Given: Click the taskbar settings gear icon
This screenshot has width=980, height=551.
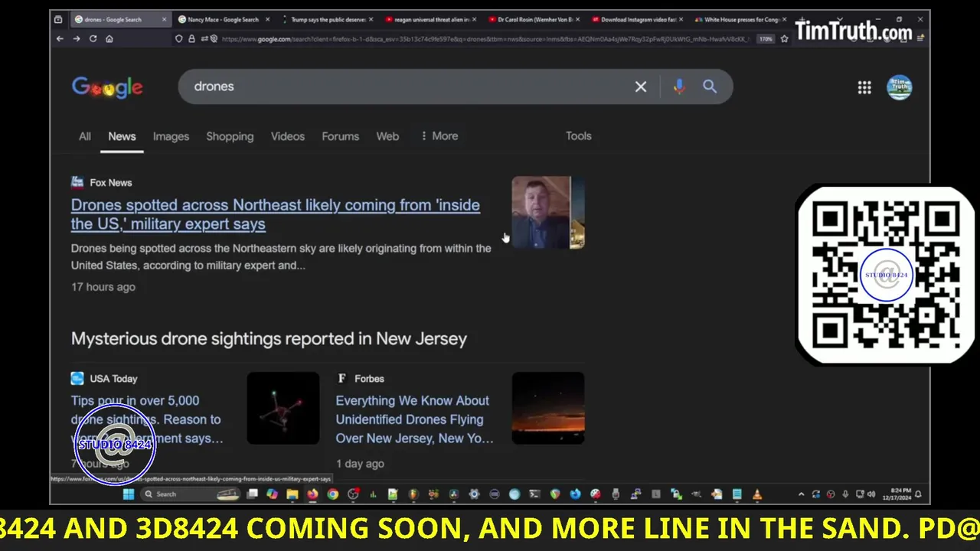Looking at the screenshot, I should point(474,494).
